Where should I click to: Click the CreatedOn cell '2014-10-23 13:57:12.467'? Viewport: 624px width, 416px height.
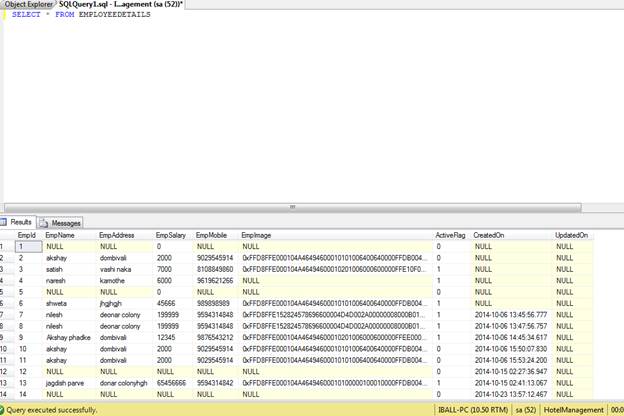(x=512, y=394)
